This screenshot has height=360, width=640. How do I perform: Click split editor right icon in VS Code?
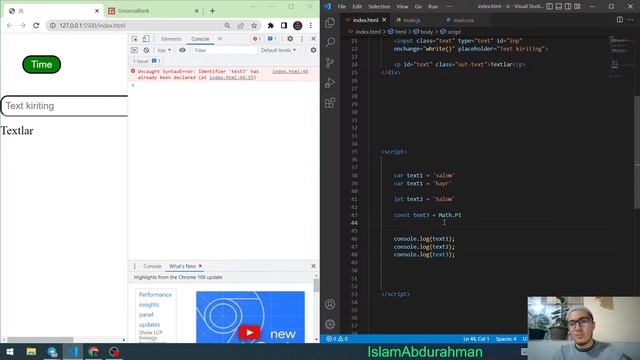point(620,20)
